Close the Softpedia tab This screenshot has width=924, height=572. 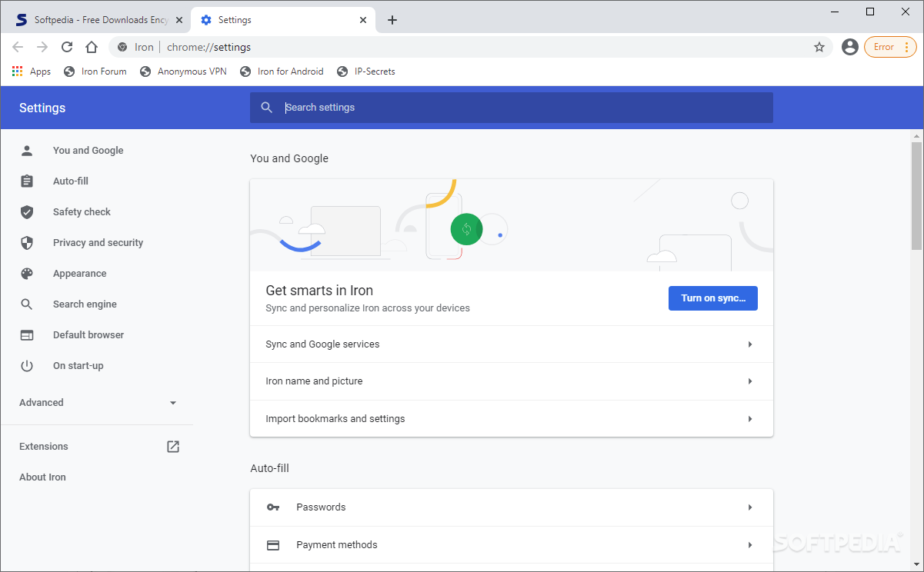coord(179,20)
